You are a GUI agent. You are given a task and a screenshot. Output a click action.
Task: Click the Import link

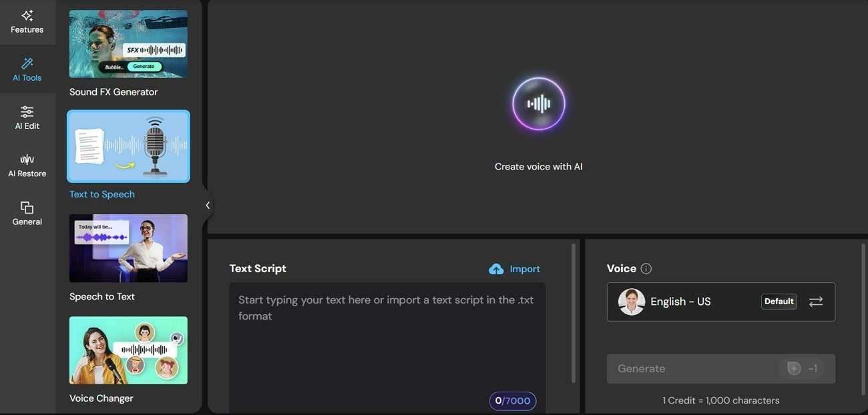tap(525, 269)
